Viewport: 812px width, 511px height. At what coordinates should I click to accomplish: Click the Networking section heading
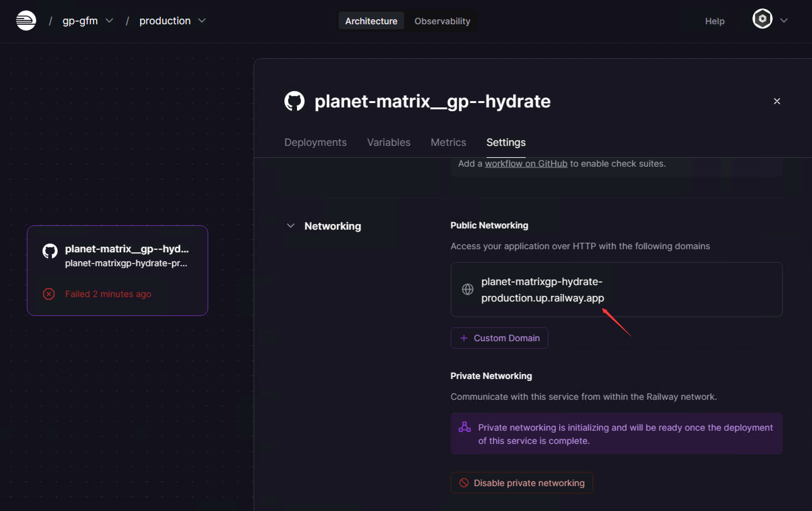point(333,226)
